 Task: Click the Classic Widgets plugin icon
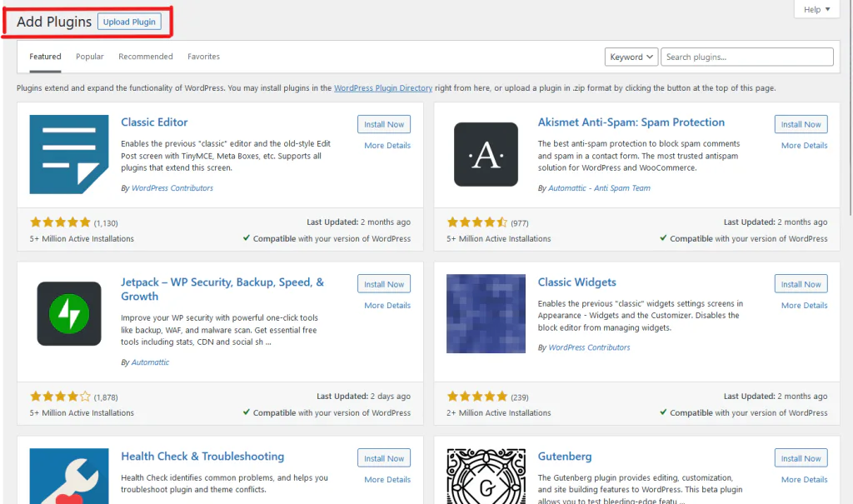tap(486, 313)
